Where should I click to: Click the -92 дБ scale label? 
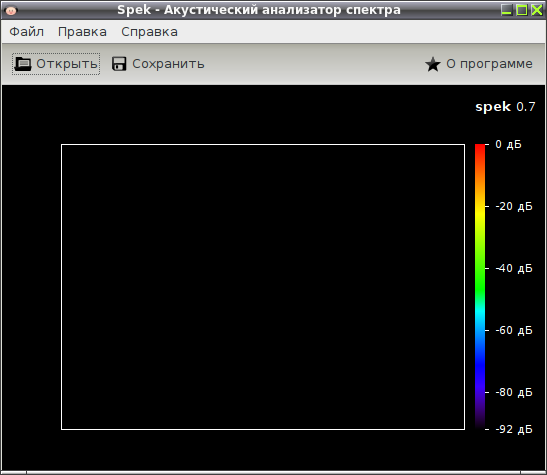pos(514,429)
